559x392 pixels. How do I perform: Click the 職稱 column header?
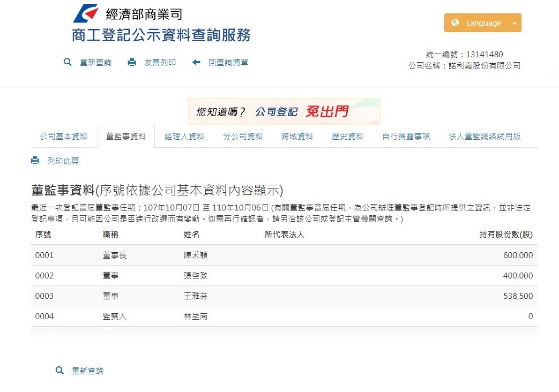(x=110, y=234)
